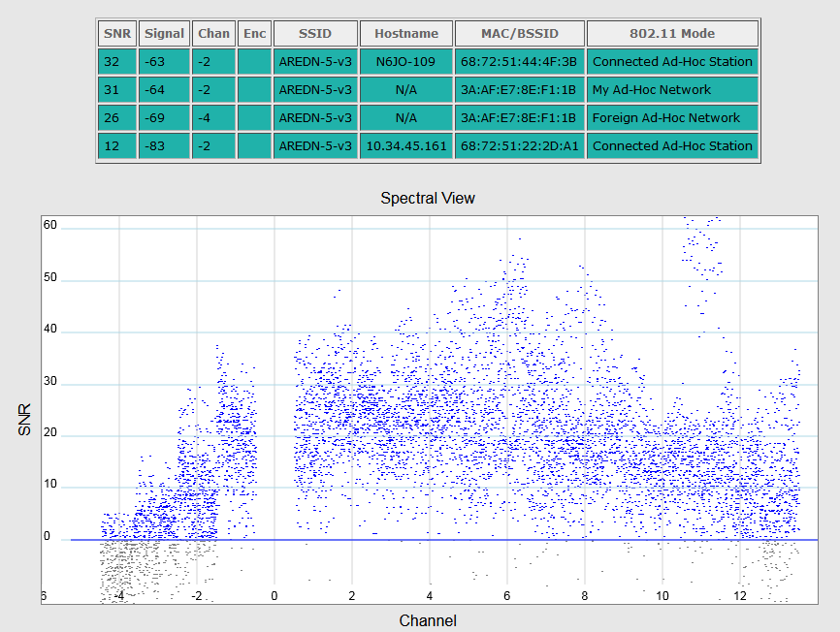Click y-axis tick label 50

click(x=49, y=277)
